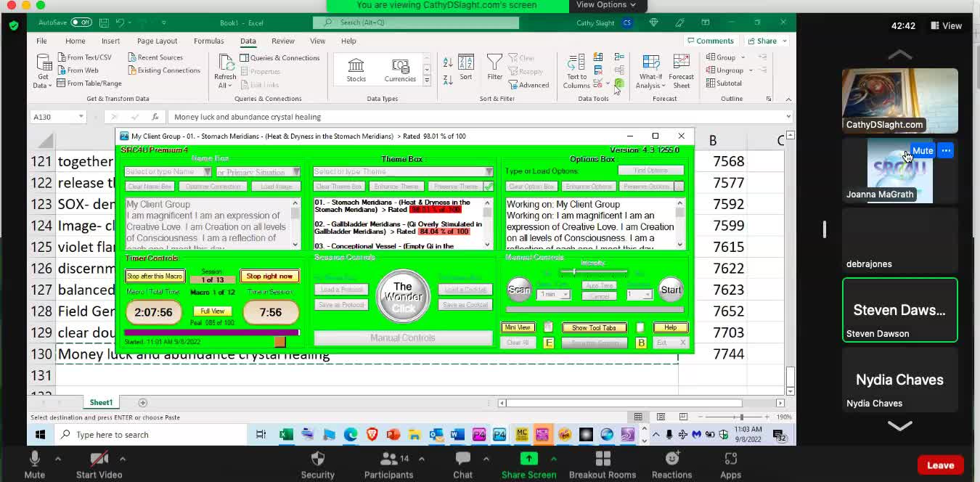The image size is (980, 482).
Task: Switch to the Home ribbon tab
Action: pyautogui.click(x=75, y=41)
